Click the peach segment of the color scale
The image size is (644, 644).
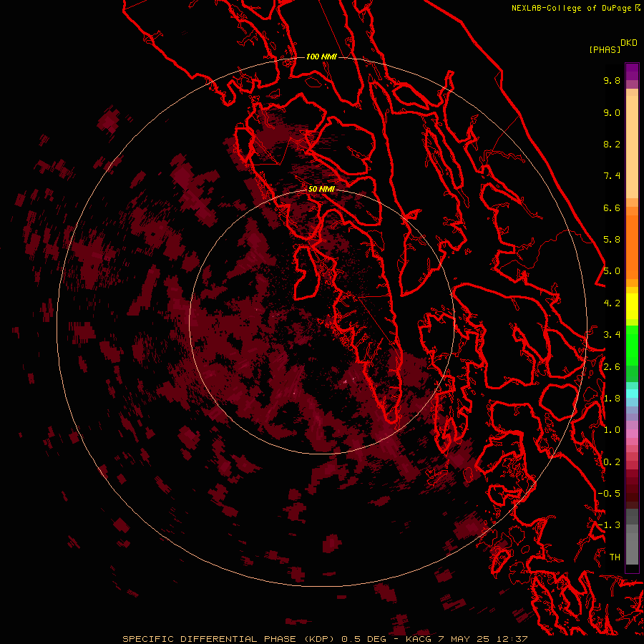[632, 147]
